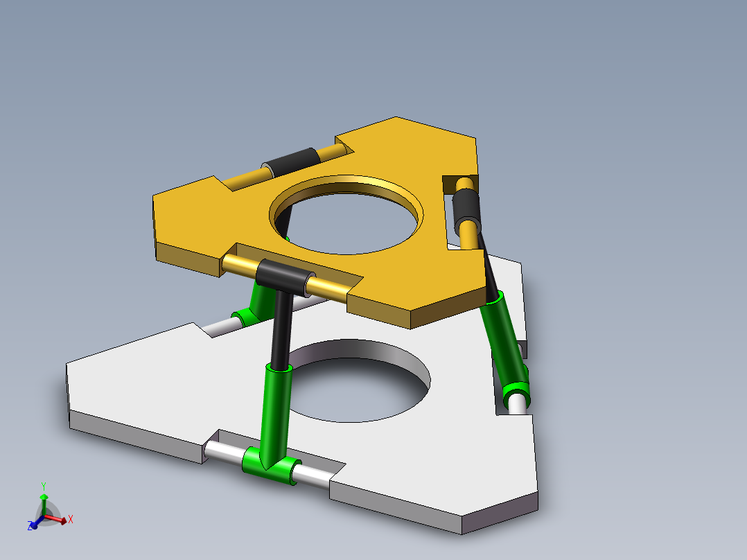
Task: Click the blue Z axis of the triad
Action: (x=35, y=523)
